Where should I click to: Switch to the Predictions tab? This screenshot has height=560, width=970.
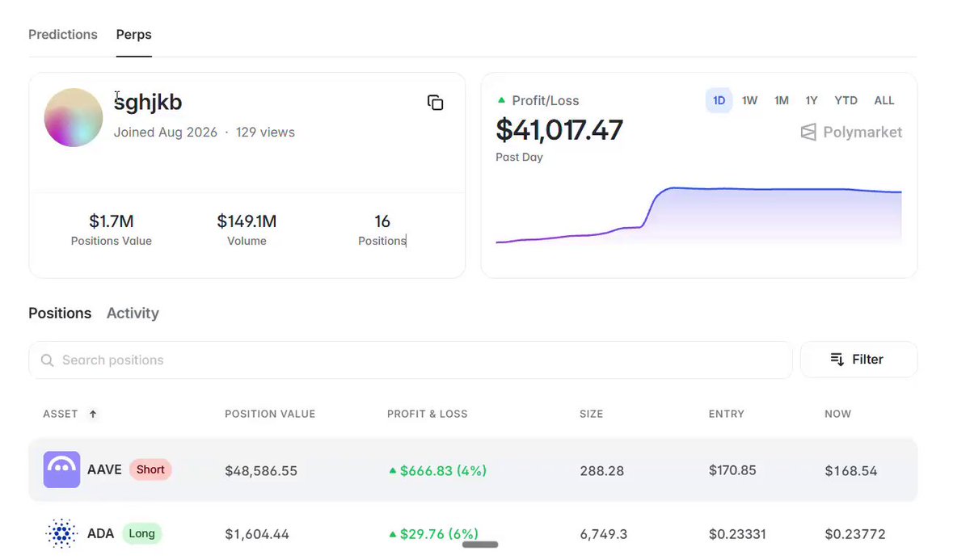tap(63, 35)
